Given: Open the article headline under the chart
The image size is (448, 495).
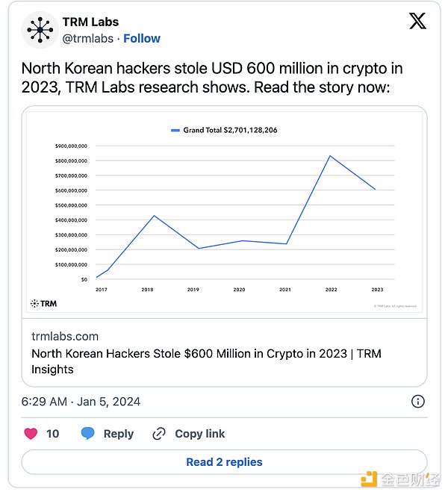Looking at the screenshot, I should tap(206, 361).
